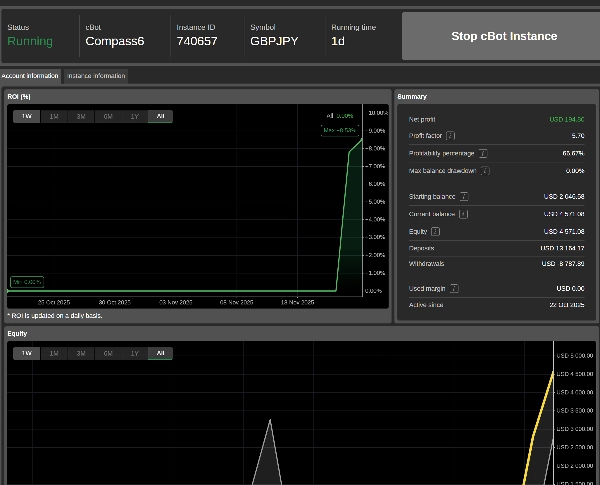Click the Min ROI label on chart
Viewport: 600px width, 485px height.
pyautogui.click(x=26, y=282)
